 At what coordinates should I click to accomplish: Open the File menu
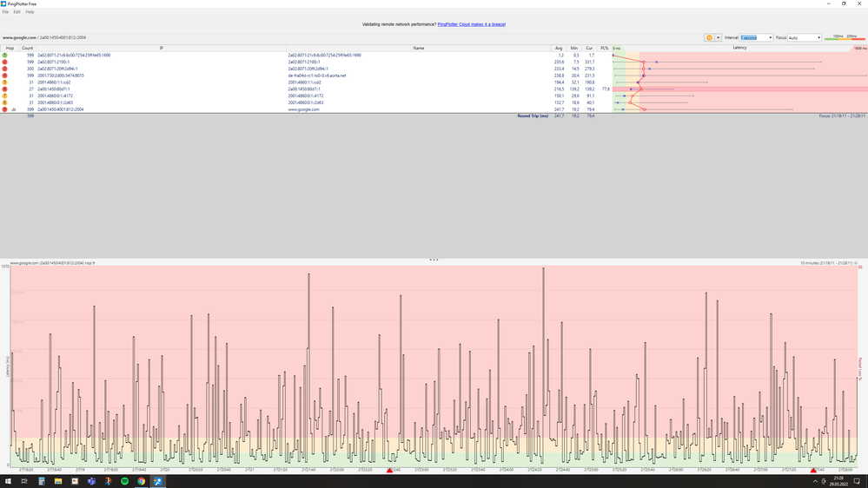[5, 11]
